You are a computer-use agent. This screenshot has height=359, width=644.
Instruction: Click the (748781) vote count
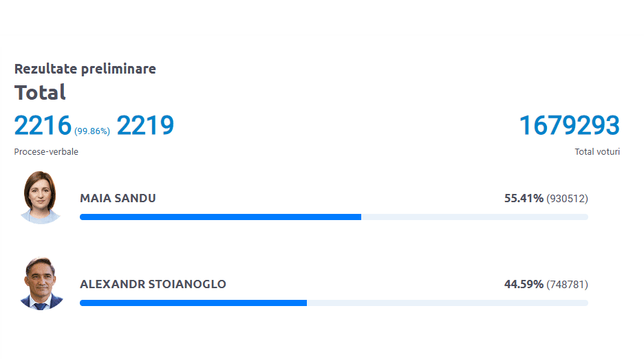[x=567, y=284]
